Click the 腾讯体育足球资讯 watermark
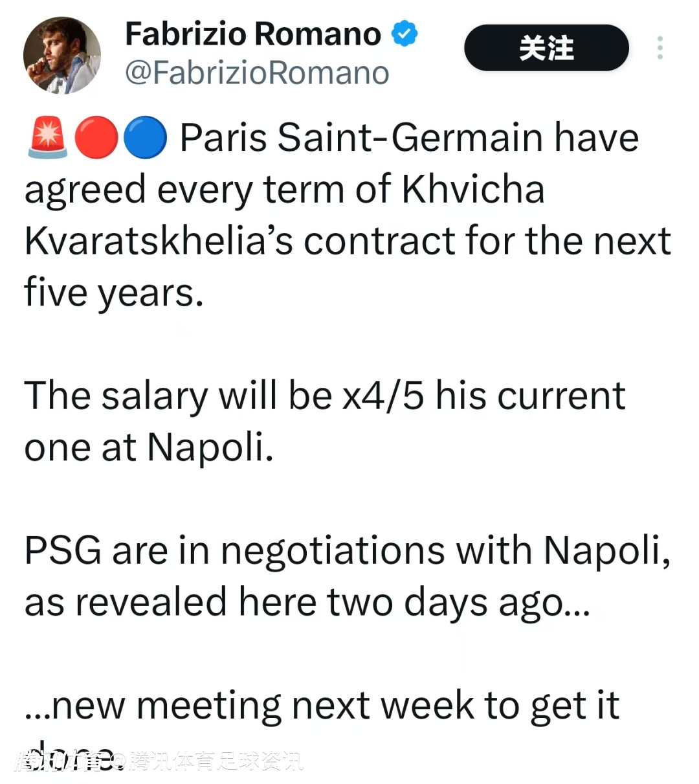The height and width of the screenshot is (784, 699). coord(216,761)
